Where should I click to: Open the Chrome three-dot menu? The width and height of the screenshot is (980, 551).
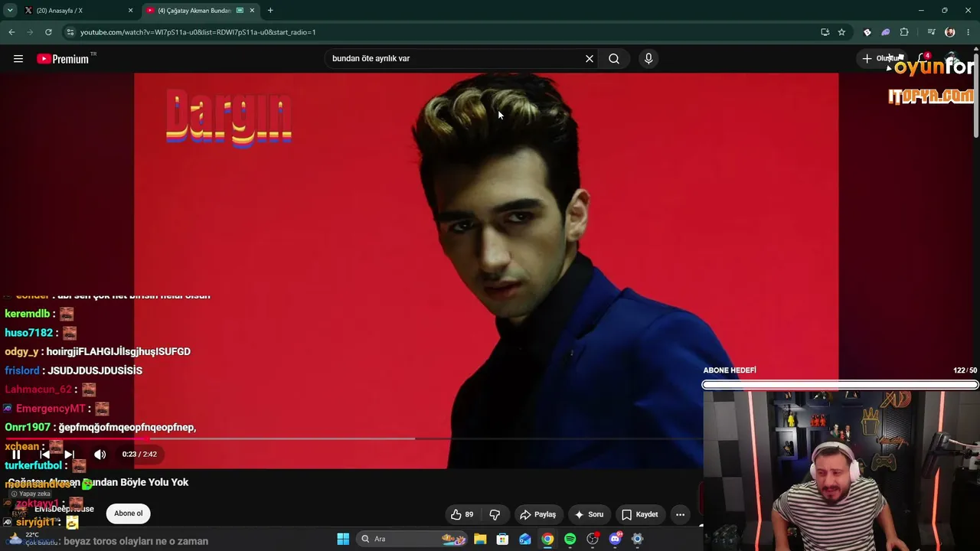tap(969, 32)
